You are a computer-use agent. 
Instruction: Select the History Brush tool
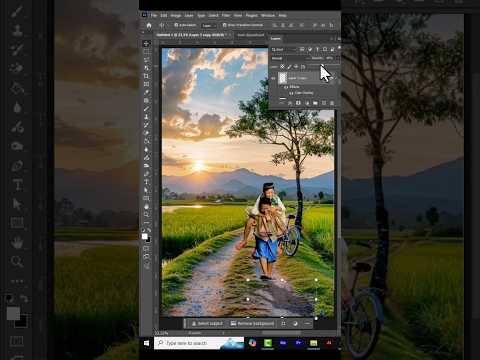click(146, 125)
